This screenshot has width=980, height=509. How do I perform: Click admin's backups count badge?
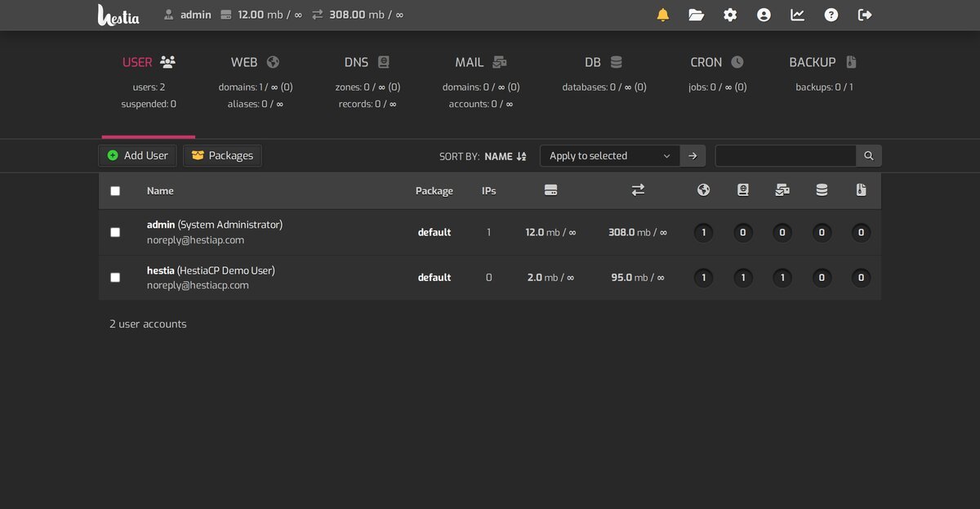tap(861, 233)
